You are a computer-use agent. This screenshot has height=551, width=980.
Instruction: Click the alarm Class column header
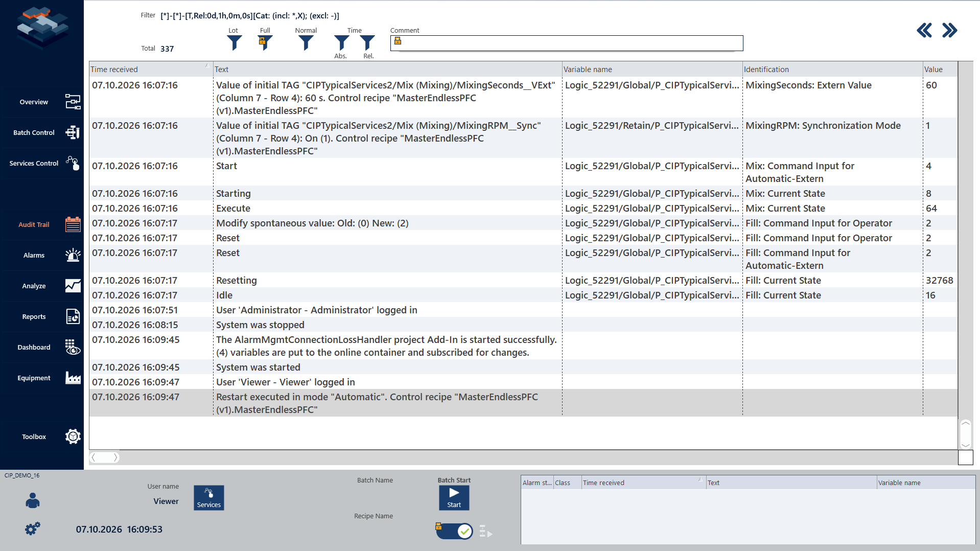(567, 483)
